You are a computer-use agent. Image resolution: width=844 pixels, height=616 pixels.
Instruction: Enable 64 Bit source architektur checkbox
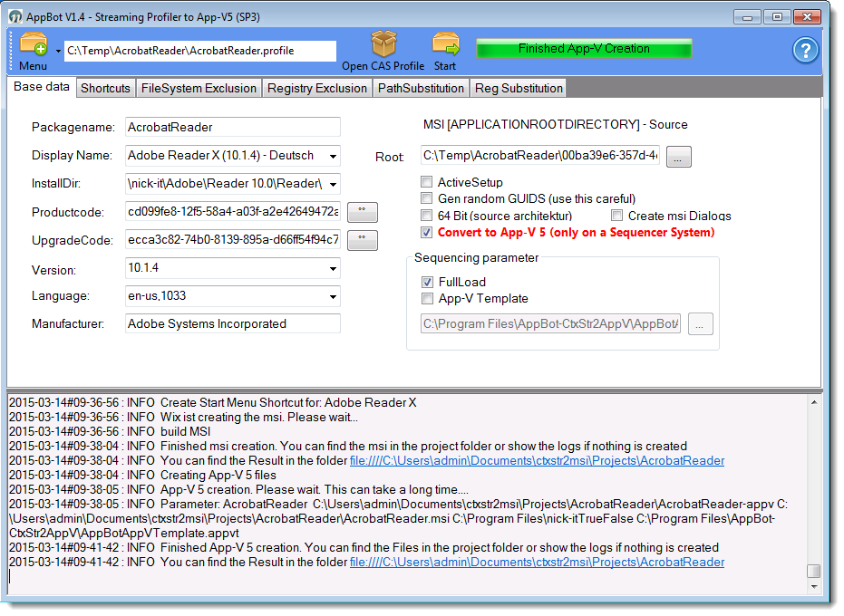click(427, 216)
